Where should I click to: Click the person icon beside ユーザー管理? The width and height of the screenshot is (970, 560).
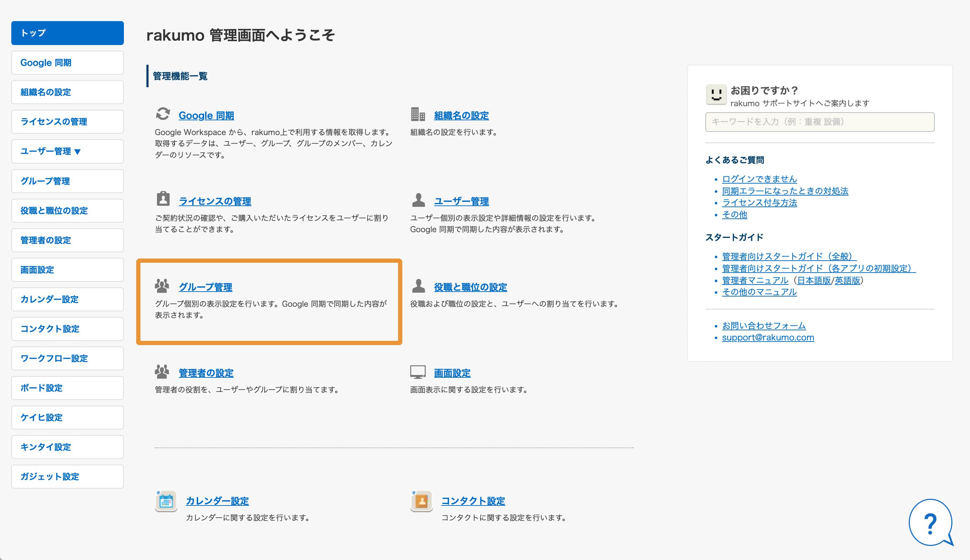(x=418, y=199)
